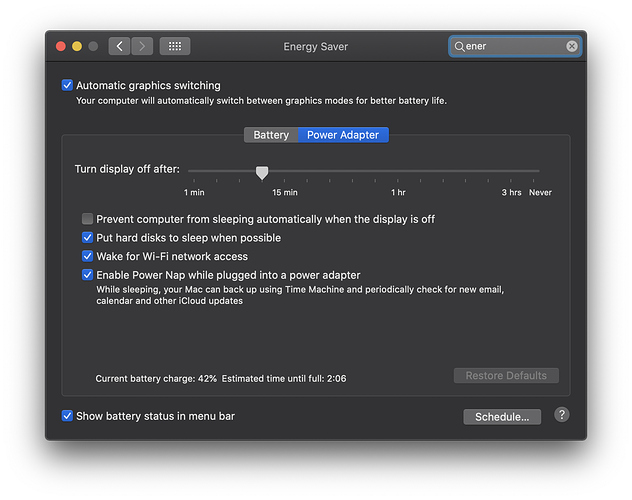Switch to the Battery tab
The width and height of the screenshot is (632, 500).
[271, 135]
